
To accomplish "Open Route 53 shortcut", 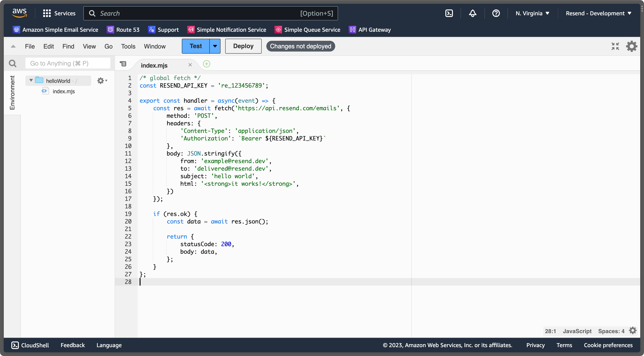I will 123,30.
